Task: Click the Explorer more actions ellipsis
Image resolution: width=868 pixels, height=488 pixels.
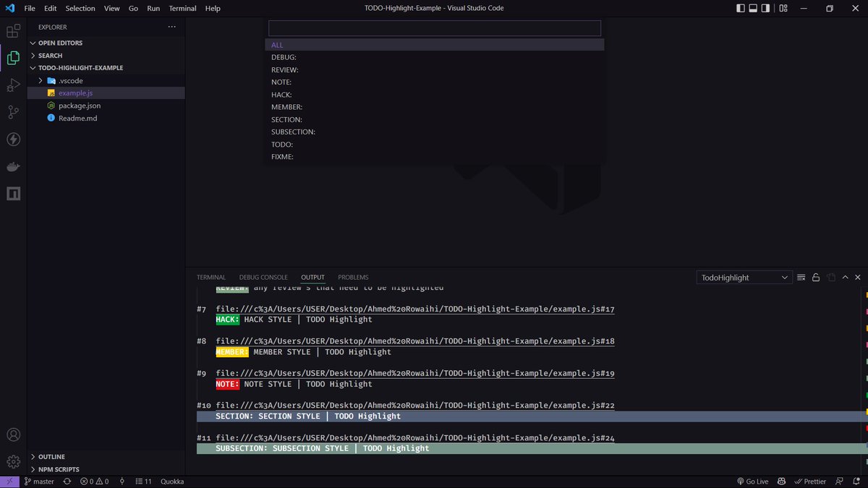Action: 171,27
